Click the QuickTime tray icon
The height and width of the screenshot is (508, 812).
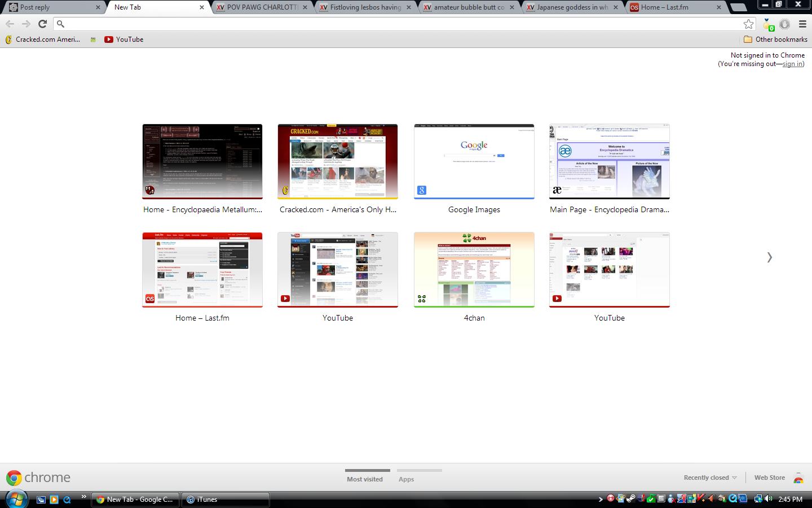pos(732,498)
